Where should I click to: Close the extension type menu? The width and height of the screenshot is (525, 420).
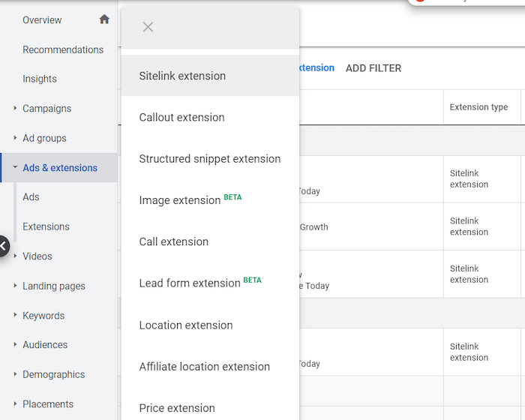click(148, 27)
